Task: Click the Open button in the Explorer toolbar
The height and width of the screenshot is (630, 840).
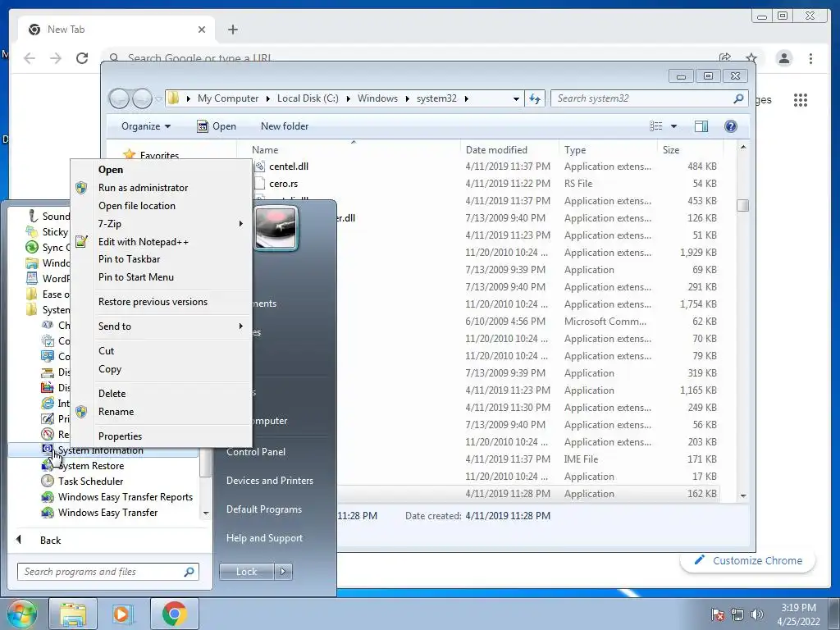Action: point(217,126)
